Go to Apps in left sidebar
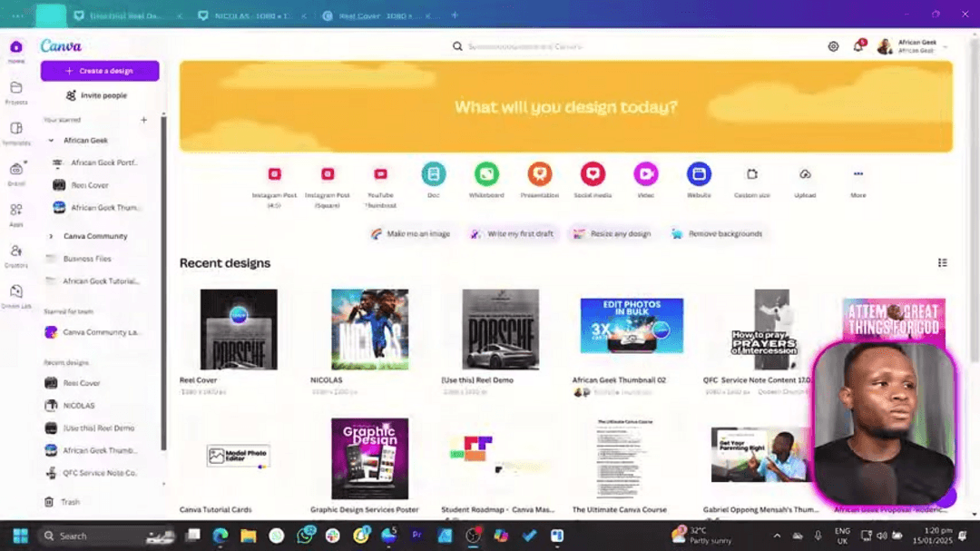 15,212
